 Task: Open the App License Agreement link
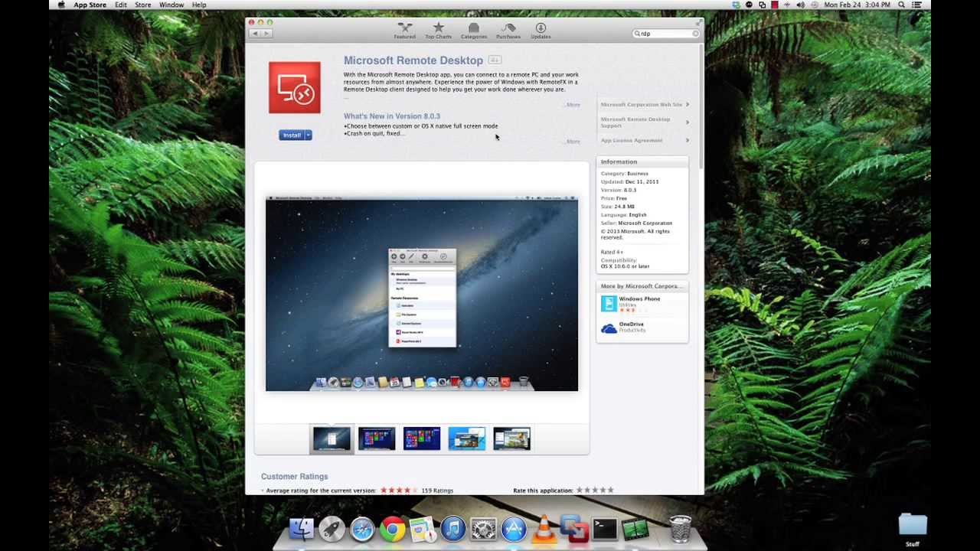pos(644,140)
